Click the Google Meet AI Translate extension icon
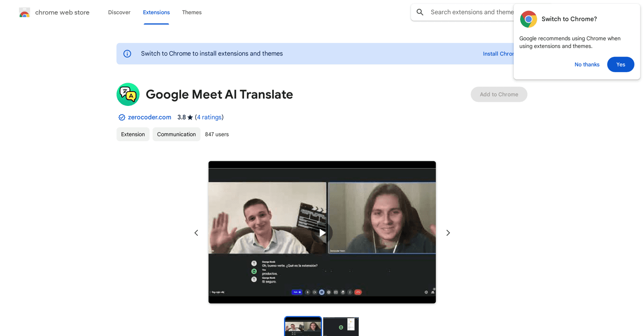 128,94
